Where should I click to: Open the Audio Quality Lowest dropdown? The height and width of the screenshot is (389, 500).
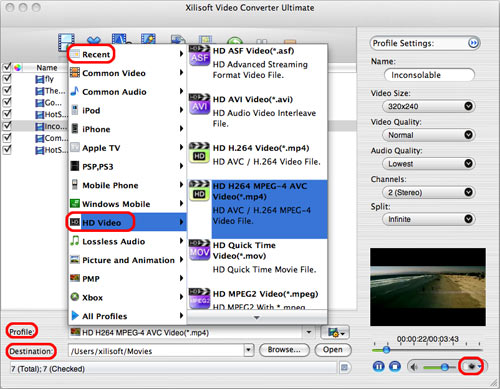tap(429, 164)
